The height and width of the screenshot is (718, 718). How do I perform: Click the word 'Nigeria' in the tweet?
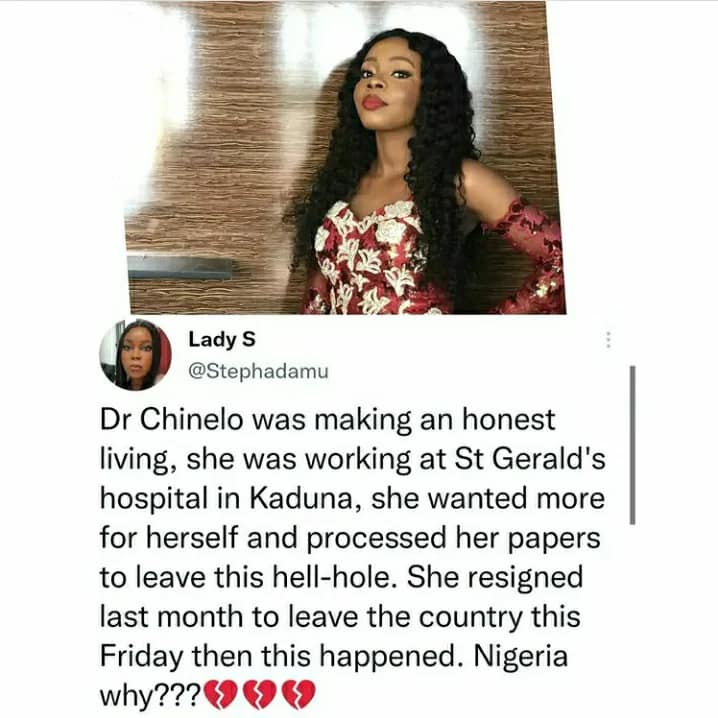tap(521, 657)
